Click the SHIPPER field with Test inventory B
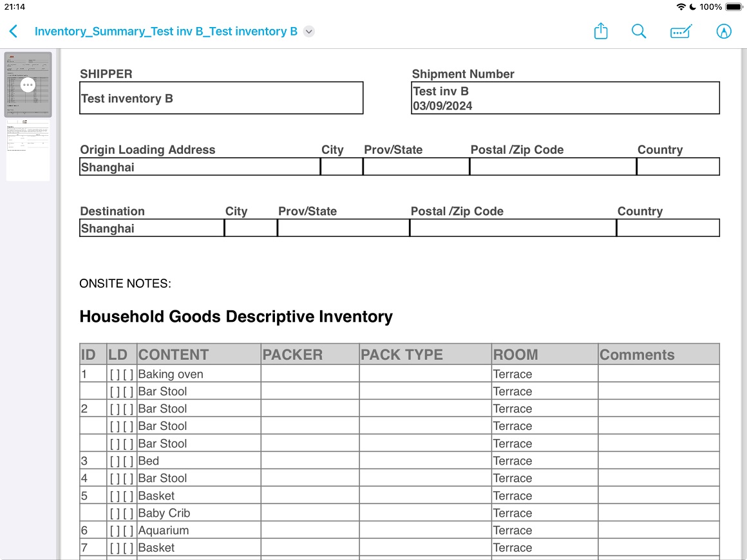Screen dimensions: 747x560 tap(221, 98)
